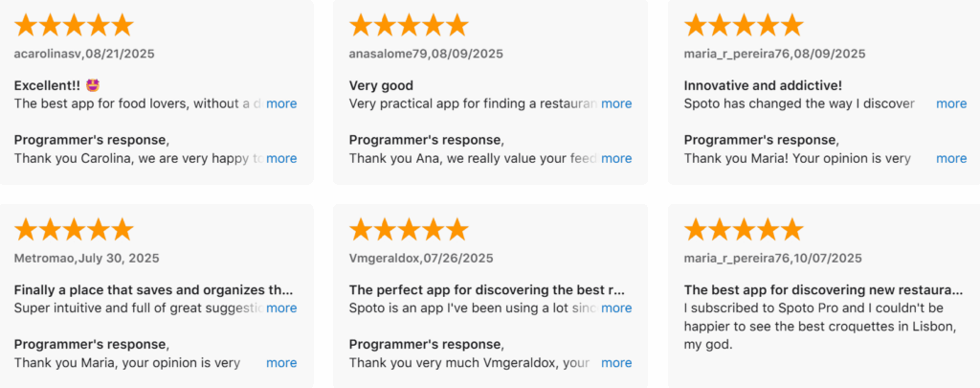Click the star rating above Vmgeraldox
980x388 pixels.
(409, 229)
